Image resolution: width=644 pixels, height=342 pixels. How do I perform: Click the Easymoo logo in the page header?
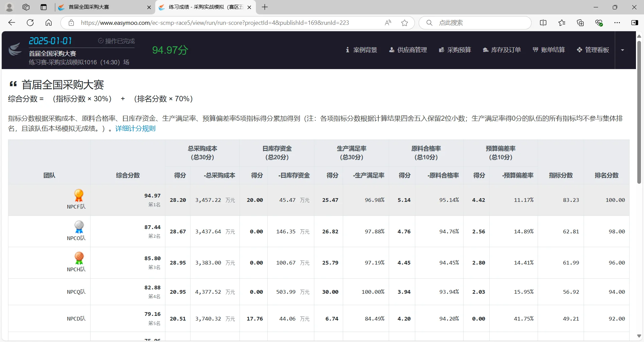coord(15,49)
